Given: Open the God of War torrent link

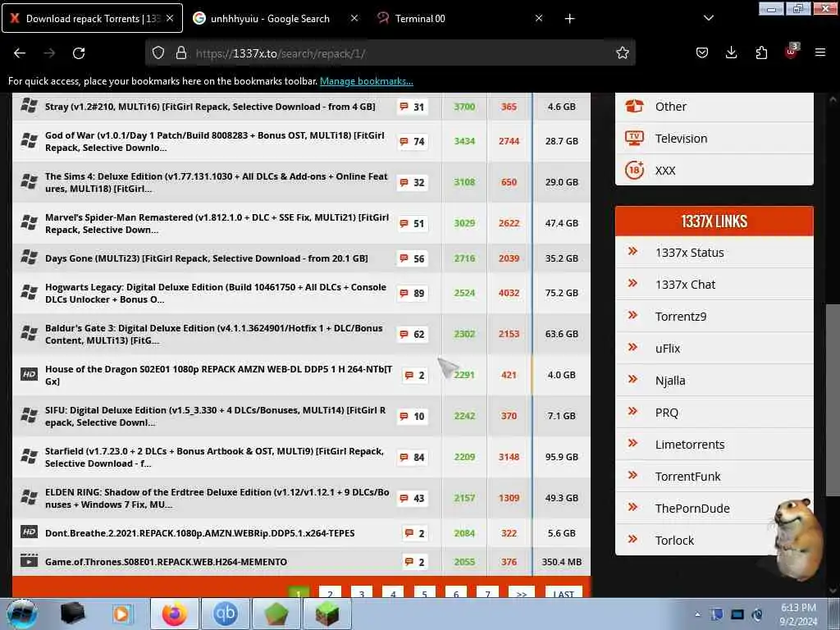Looking at the screenshot, I should tap(214, 141).
